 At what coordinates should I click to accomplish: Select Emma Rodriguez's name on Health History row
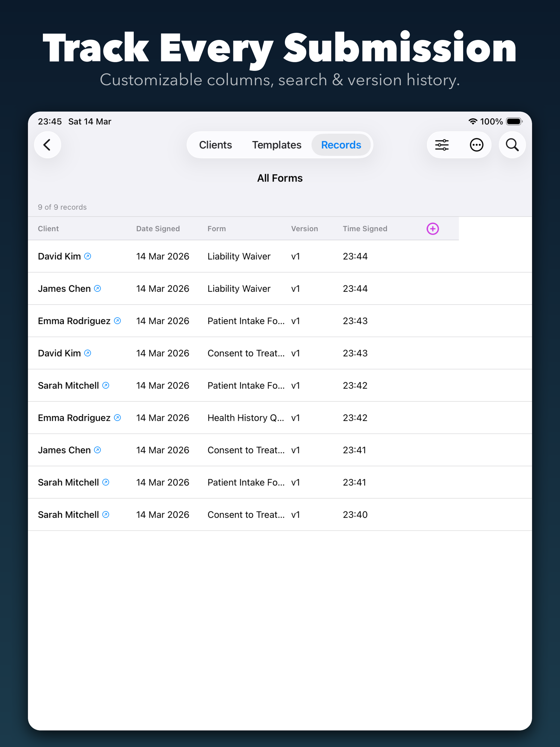tap(74, 418)
